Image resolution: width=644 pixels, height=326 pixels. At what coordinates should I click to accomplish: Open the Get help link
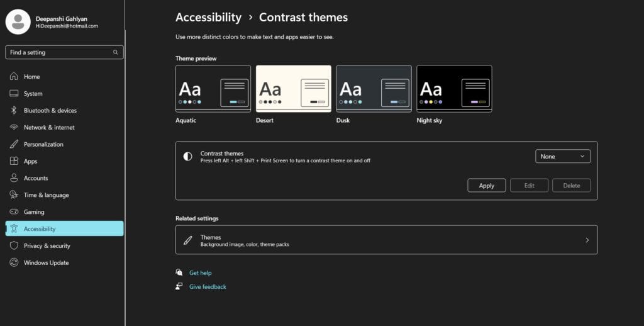200,273
